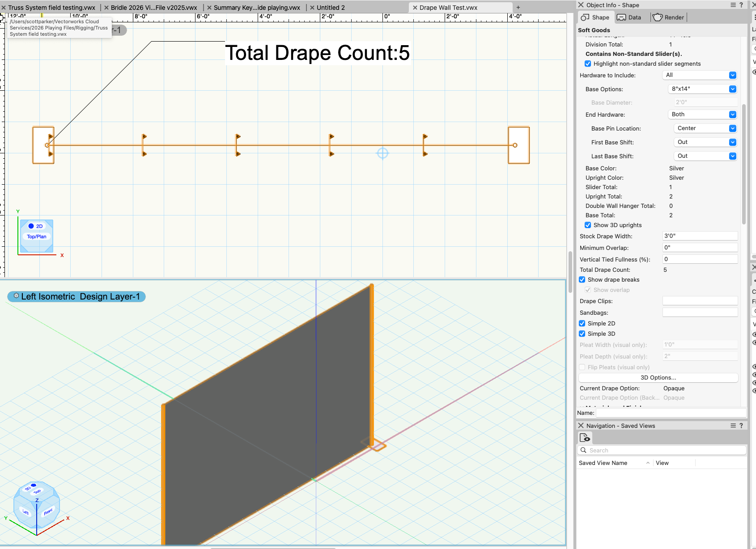This screenshot has width=756, height=549.
Task: Close the Untitled 2 document tab
Action: [312, 8]
